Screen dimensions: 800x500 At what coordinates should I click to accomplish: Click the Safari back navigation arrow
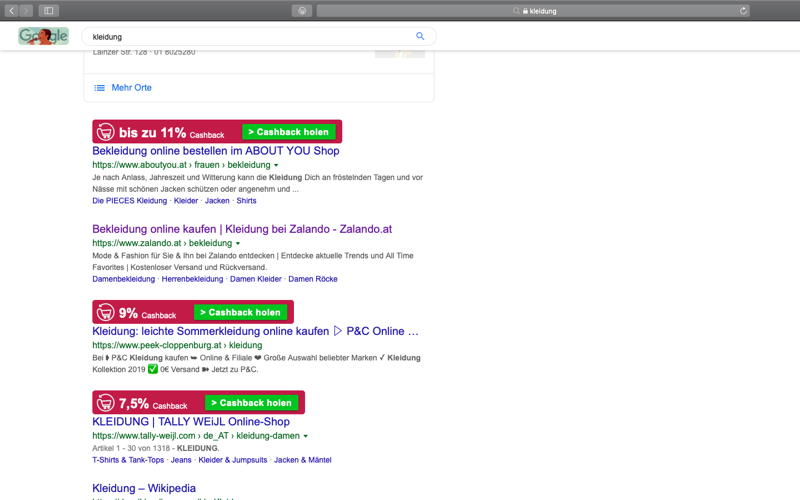(x=12, y=11)
